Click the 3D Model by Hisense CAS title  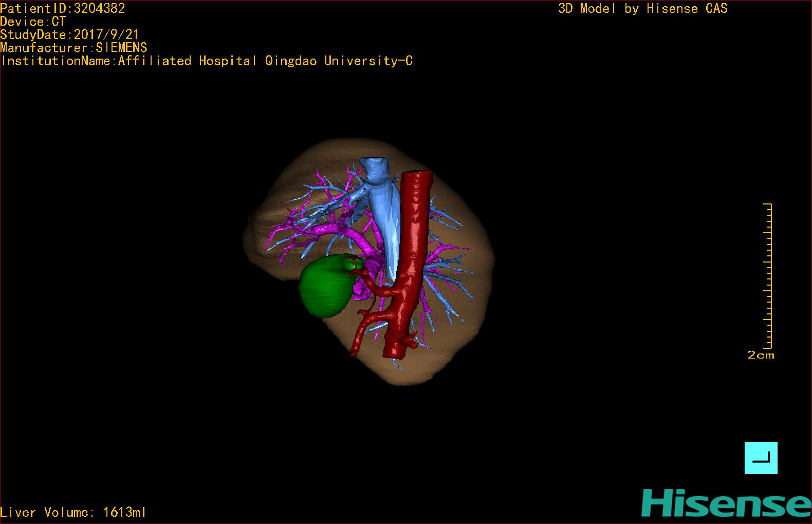click(x=643, y=9)
